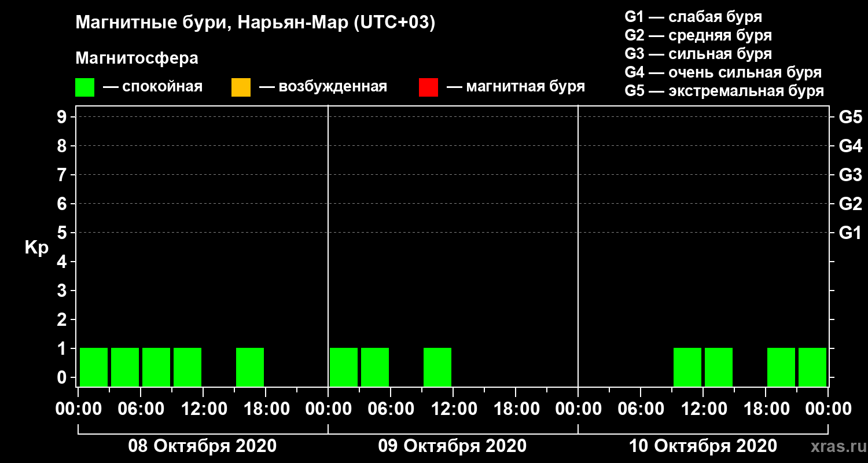This screenshot has width=868, height=463.
Task: Select legend line G3 — сильная буря
Action: [698, 54]
